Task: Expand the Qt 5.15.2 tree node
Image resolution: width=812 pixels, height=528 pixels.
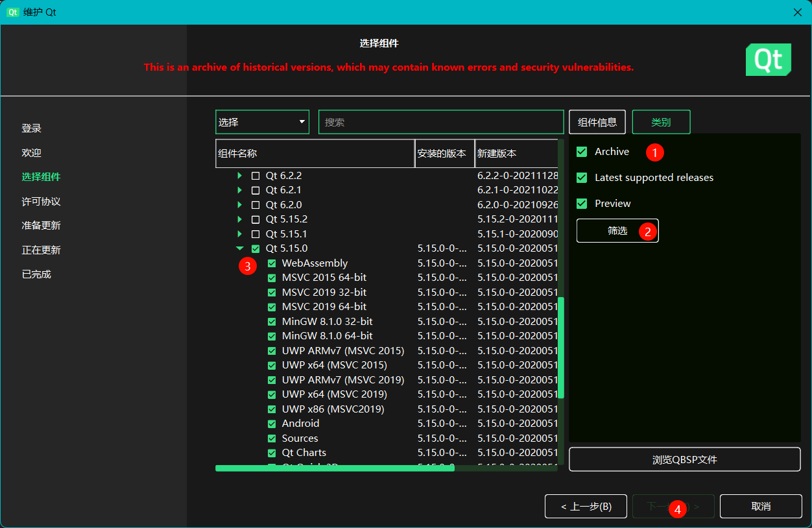Action: (x=240, y=219)
